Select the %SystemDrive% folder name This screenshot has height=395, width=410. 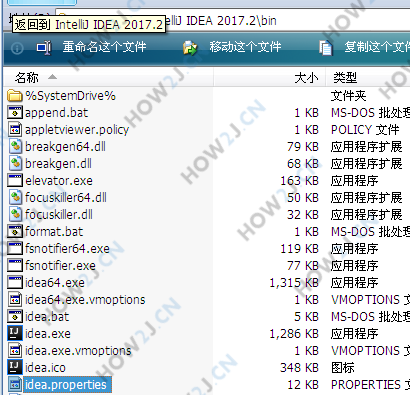tap(70, 96)
